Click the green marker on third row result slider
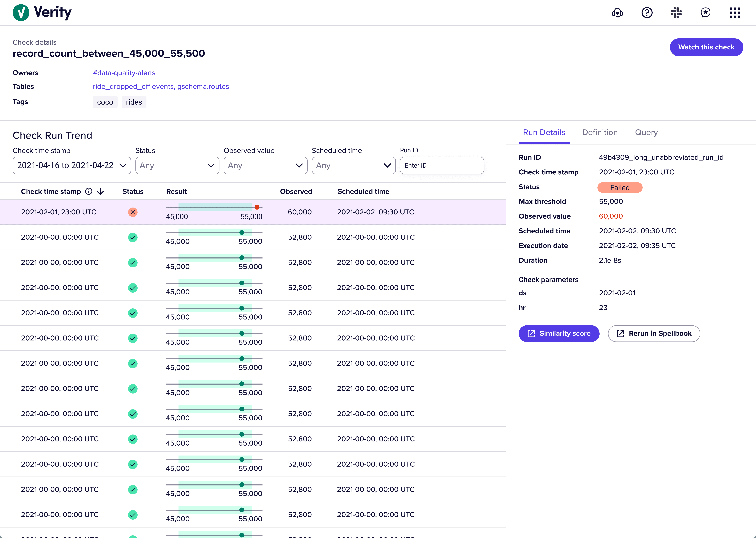 [x=242, y=258]
